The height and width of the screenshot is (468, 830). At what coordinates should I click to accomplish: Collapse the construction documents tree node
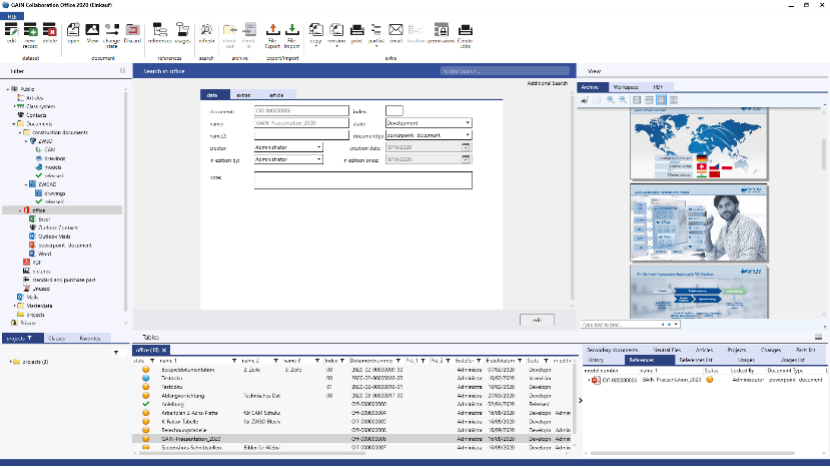[x=20, y=132]
